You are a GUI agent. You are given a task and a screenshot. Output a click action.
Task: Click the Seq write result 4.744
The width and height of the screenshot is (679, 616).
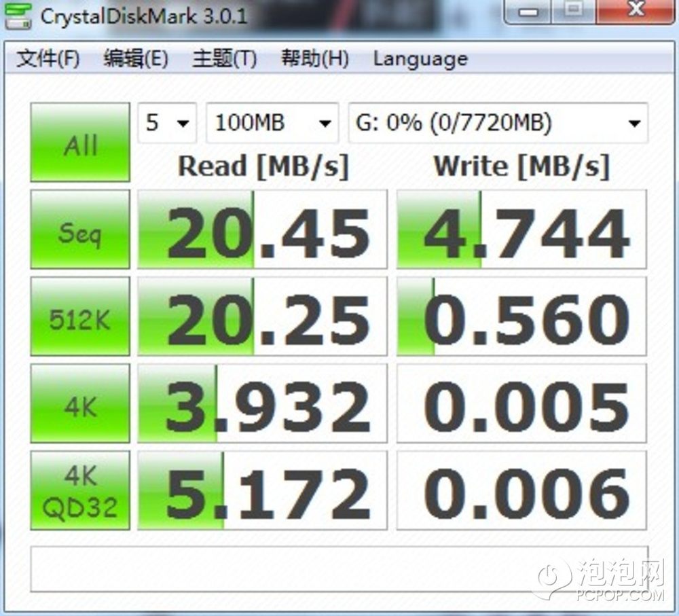(x=521, y=229)
